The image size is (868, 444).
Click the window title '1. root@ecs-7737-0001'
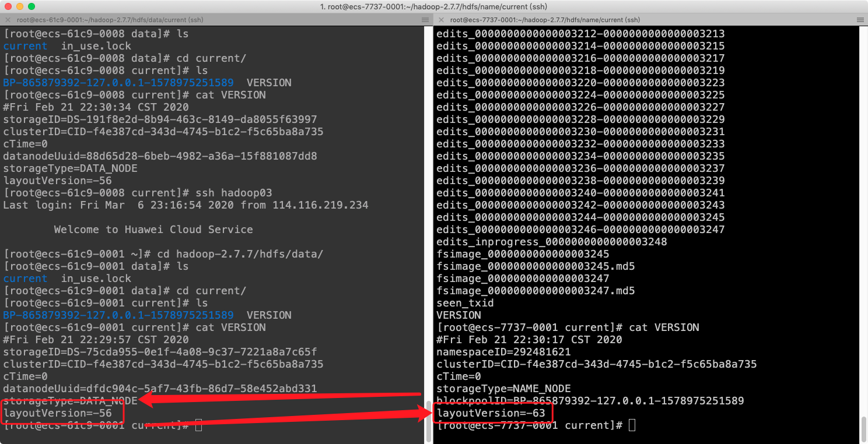[433, 6]
